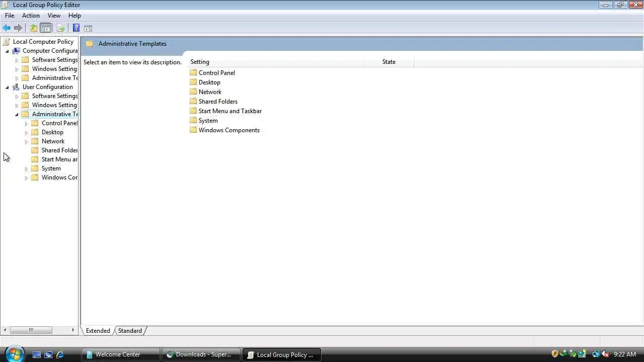644x362 pixels.
Task: Click the Forward arrow in the toolbar
Action: tap(18, 28)
